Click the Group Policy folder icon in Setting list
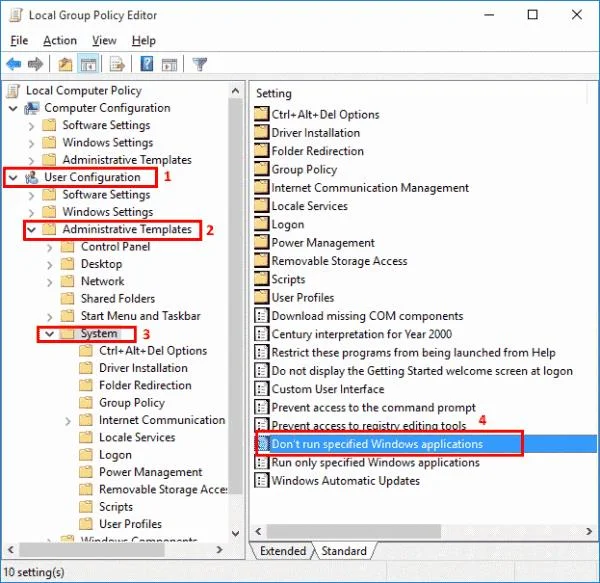The height and width of the screenshot is (583, 600). coord(261,169)
